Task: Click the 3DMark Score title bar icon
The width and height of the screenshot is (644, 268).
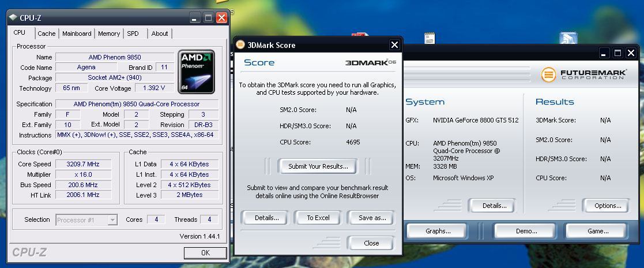Action: coord(240,45)
